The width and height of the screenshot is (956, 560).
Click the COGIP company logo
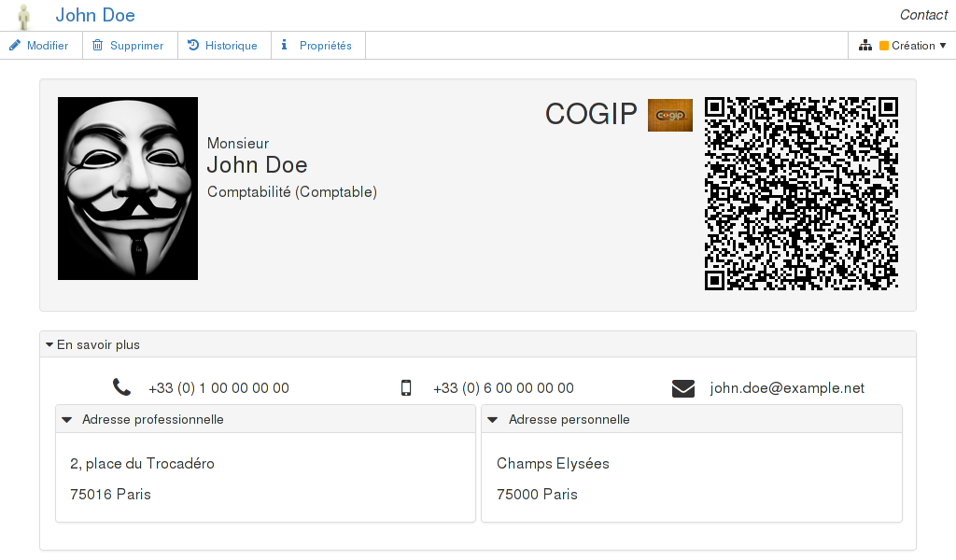(x=670, y=115)
